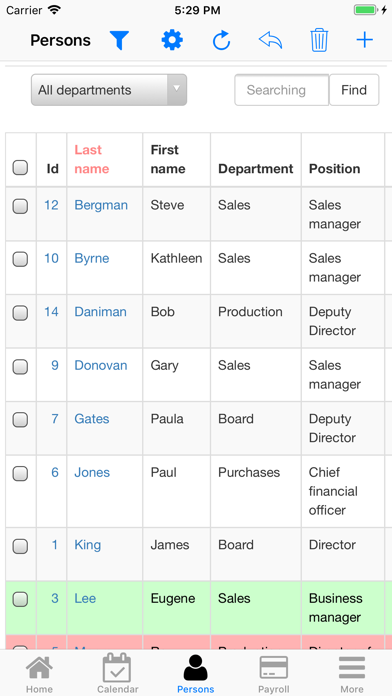Toggle the select-all header checkbox
Viewport: 392px width, 696px height.
(20, 168)
